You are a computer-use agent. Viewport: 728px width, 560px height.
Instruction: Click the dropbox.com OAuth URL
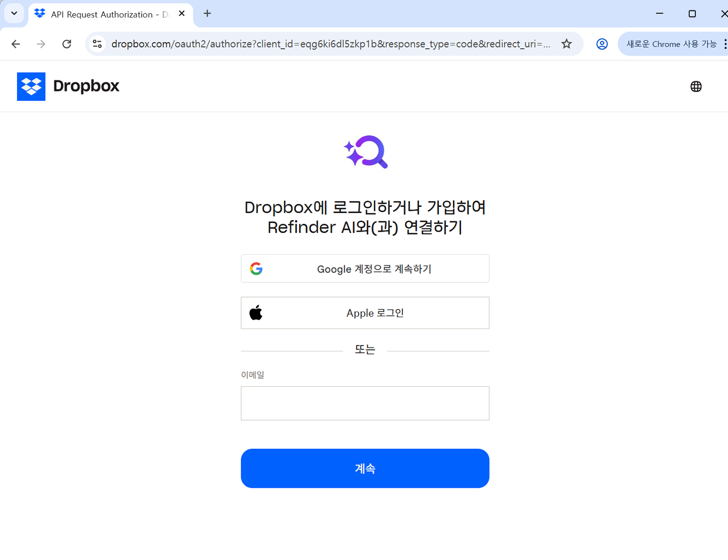[331, 44]
